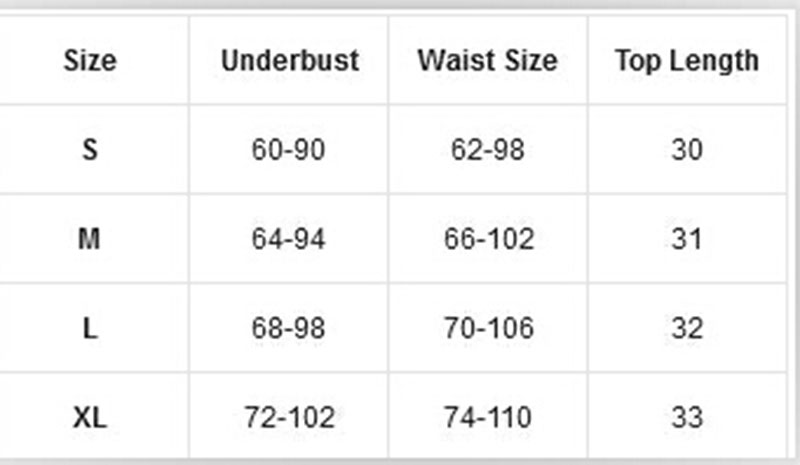Click the Waist Size column header
Viewport: 800px width, 465px height.
[488, 61]
